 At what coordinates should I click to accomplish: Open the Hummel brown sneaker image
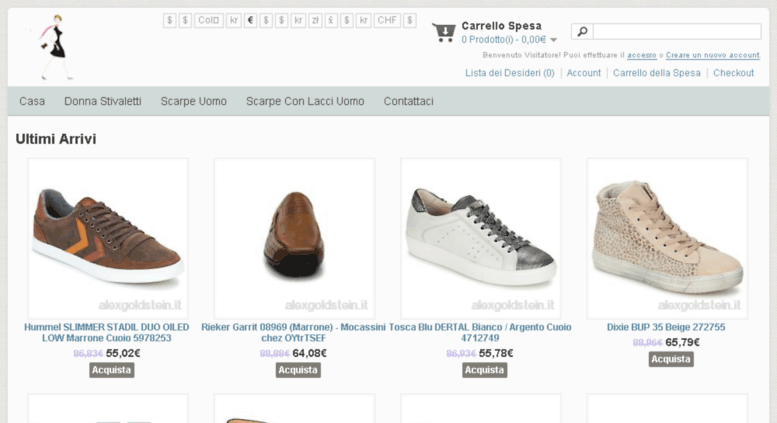tap(108, 239)
